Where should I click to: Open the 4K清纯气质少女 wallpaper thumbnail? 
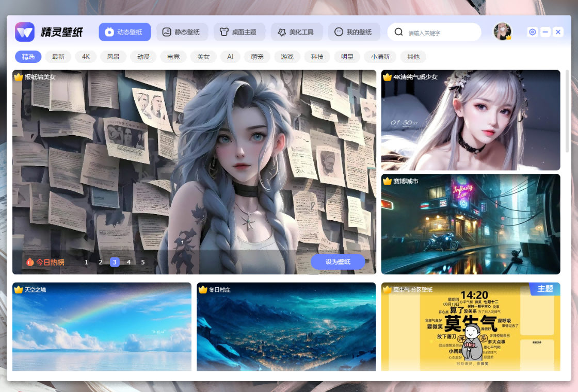tap(471, 120)
